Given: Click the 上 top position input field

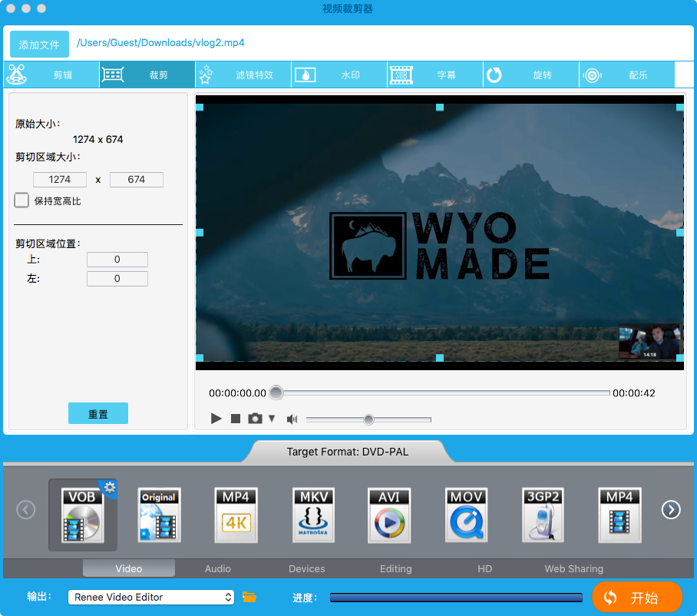Looking at the screenshot, I should [x=117, y=260].
